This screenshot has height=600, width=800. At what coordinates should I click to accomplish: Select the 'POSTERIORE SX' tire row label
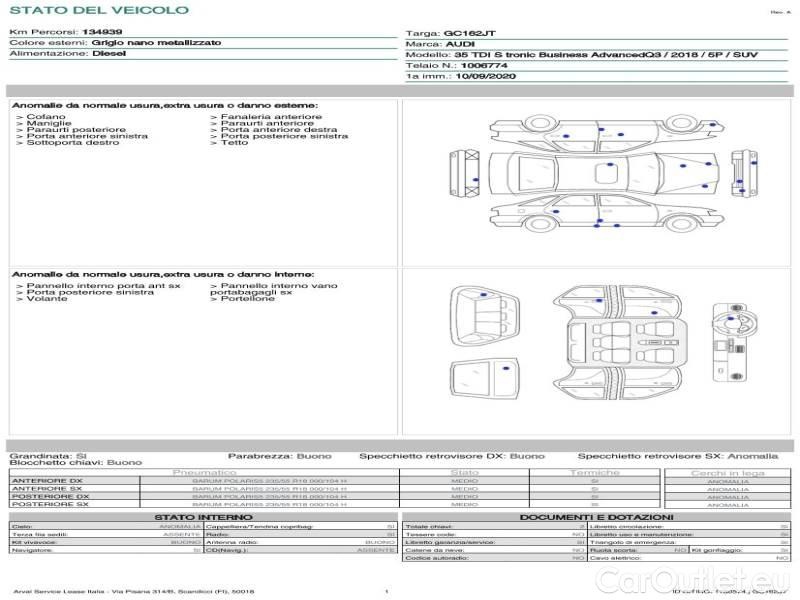50,504
